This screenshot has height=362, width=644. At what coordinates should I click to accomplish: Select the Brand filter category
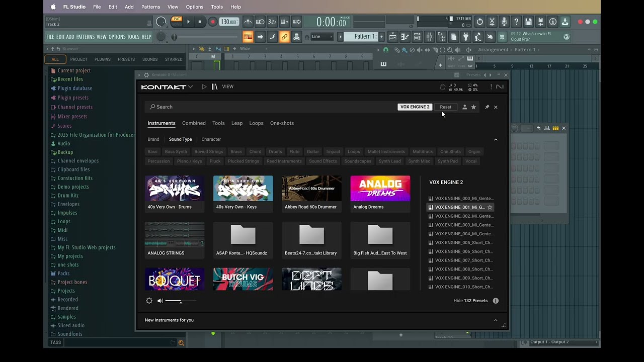click(153, 139)
